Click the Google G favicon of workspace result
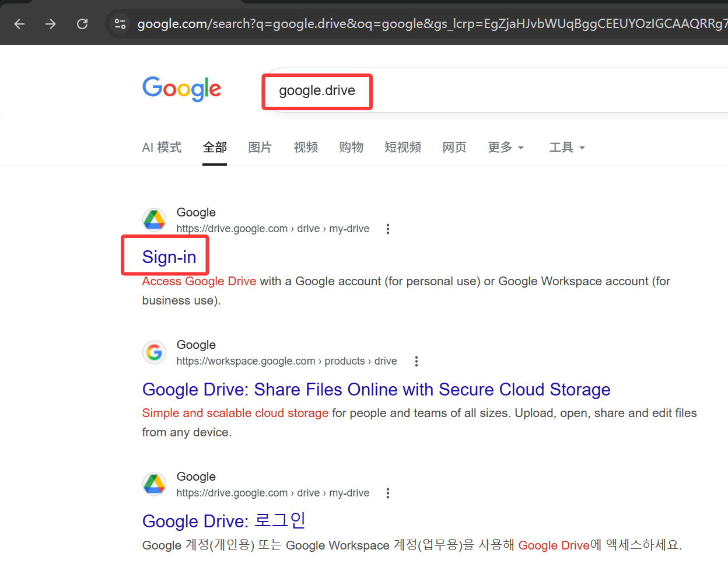 pos(154,352)
